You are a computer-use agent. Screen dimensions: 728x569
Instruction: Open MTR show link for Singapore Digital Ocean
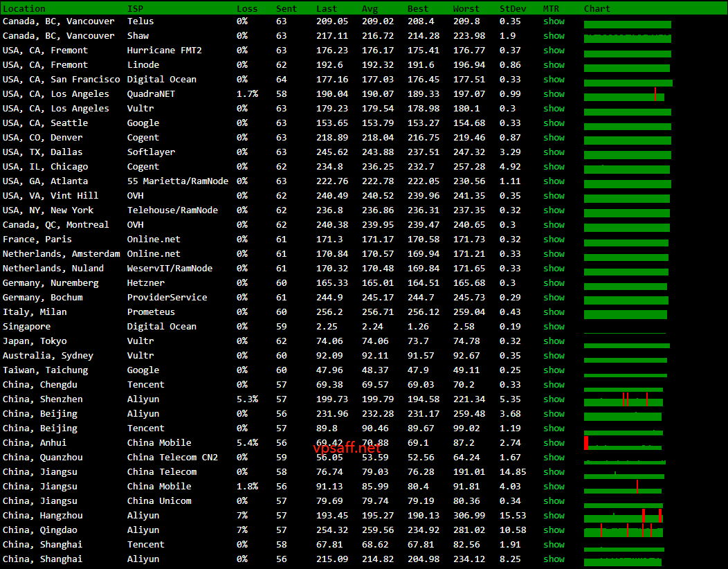pos(554,327)
